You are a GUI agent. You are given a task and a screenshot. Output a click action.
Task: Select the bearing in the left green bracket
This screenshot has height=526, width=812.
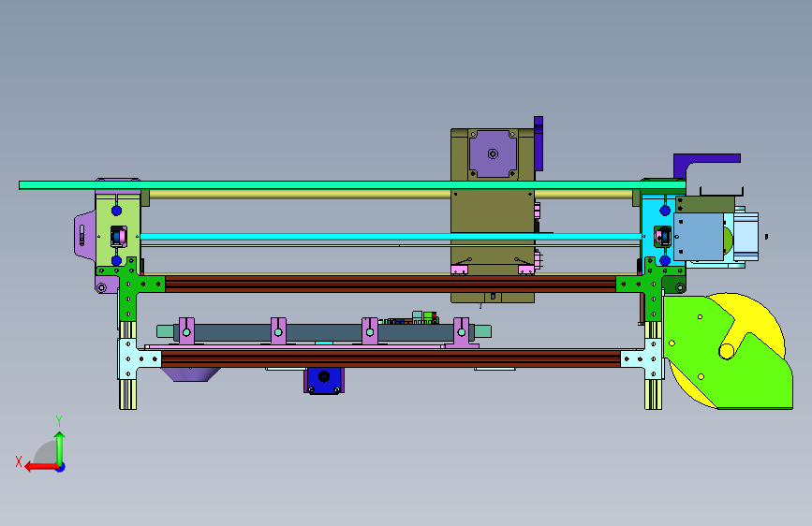(x=119, y=237)
